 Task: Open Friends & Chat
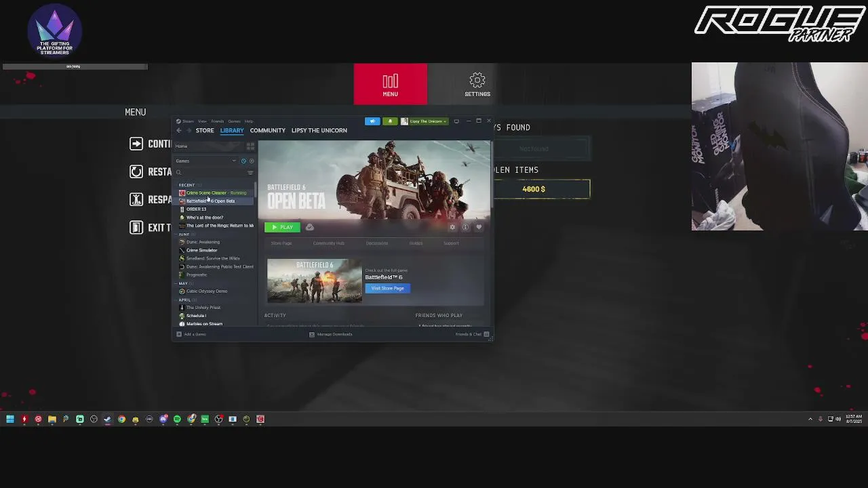pyautogui.click(x=472, y=334)
